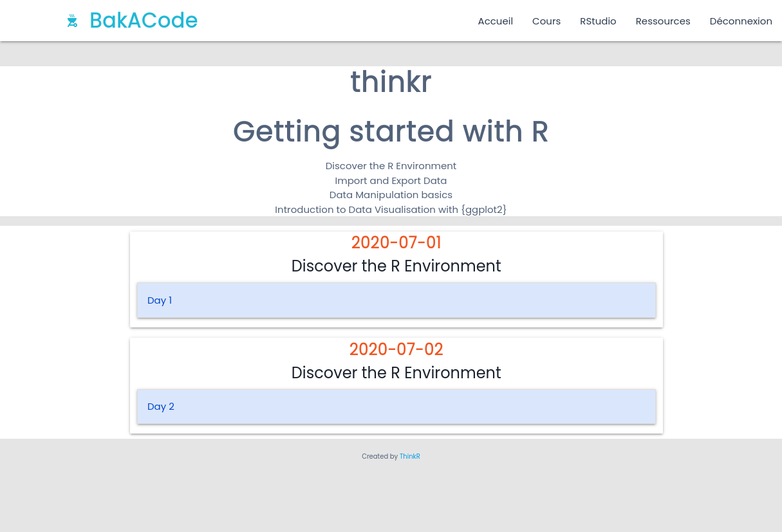Click 'Introduction to Data Visualisation with {ggplot2}' line
The height and width of the screenshot is (532, 782).
pyautogui.click(x=391, y=210)
